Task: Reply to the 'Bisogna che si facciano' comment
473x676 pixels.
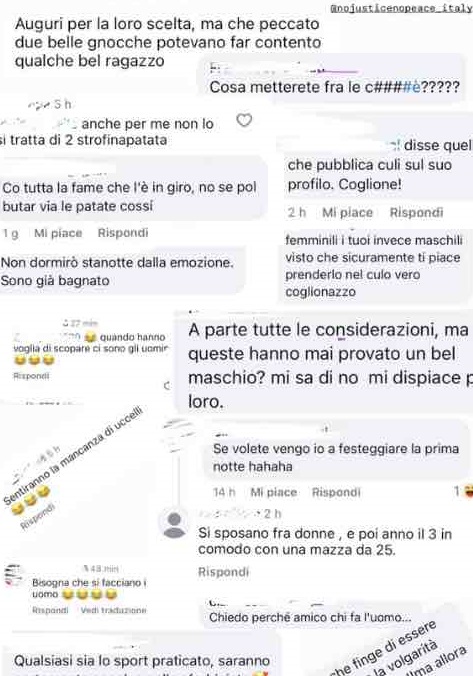Action: point(50,610)
